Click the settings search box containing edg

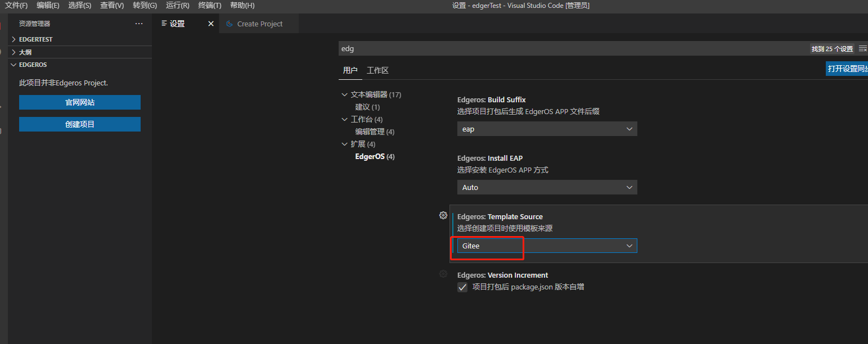tap(574, 49)
